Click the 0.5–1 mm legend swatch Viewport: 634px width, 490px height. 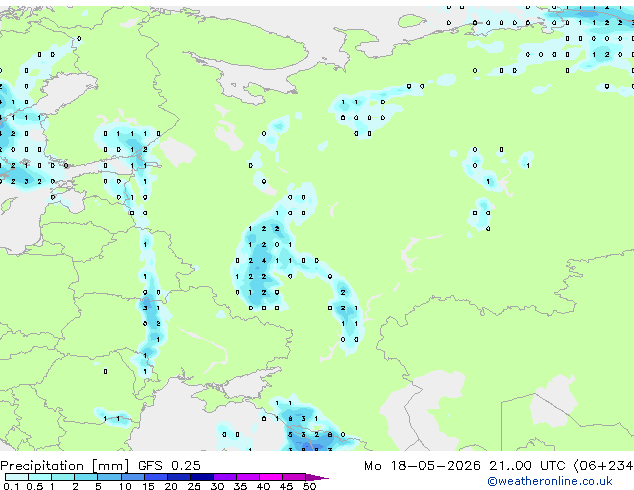(40, 477)
